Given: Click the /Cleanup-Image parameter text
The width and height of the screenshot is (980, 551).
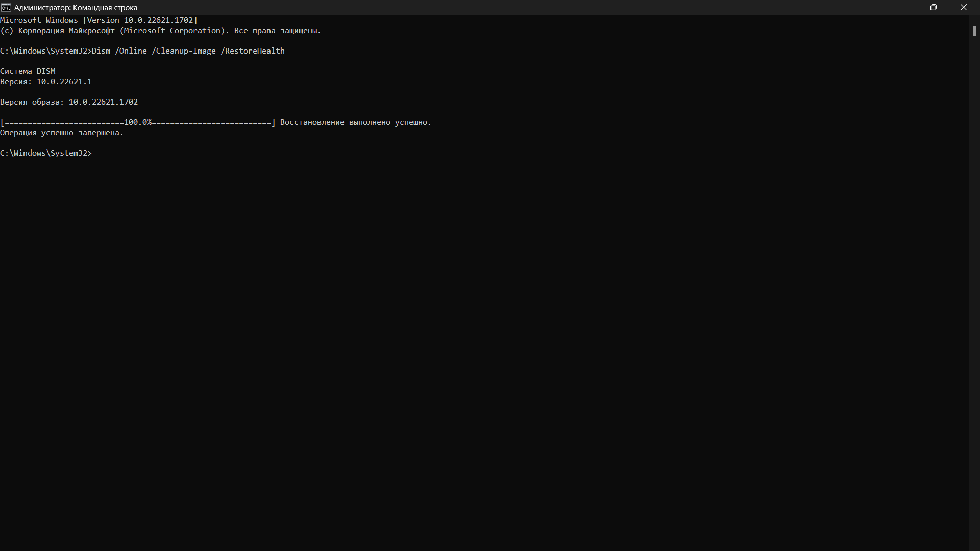Looking at the screenshot, I should 184,51.
